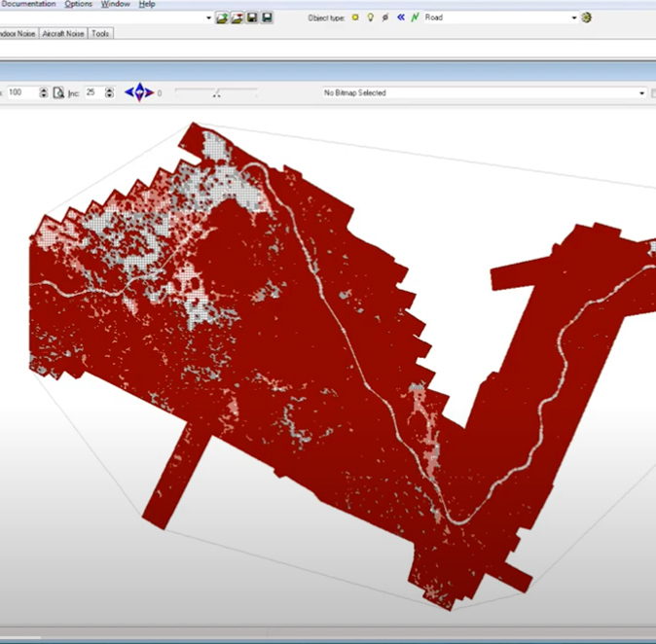This screenshot has width=656, height=644.
Task: Click the blue four-way pan arrows control
Action: pyautogui.click(x=140, y=92)
